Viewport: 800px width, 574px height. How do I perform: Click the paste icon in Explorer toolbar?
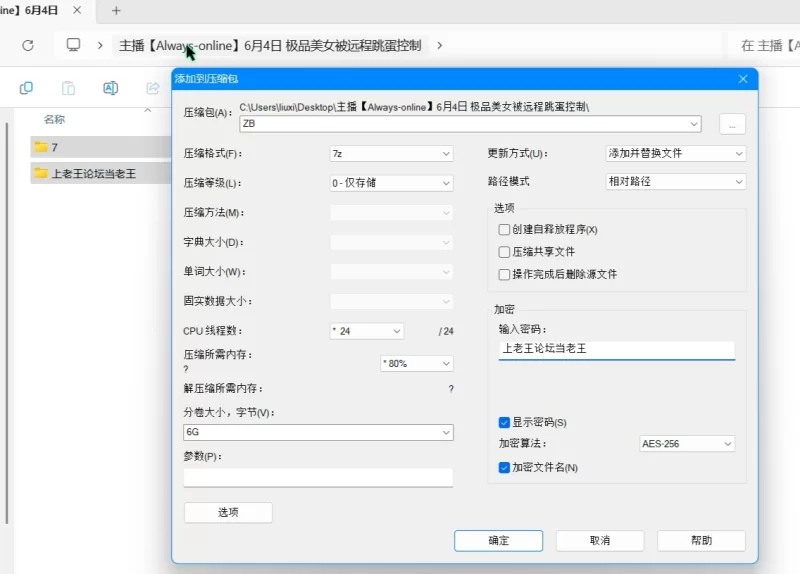(68, 88)
